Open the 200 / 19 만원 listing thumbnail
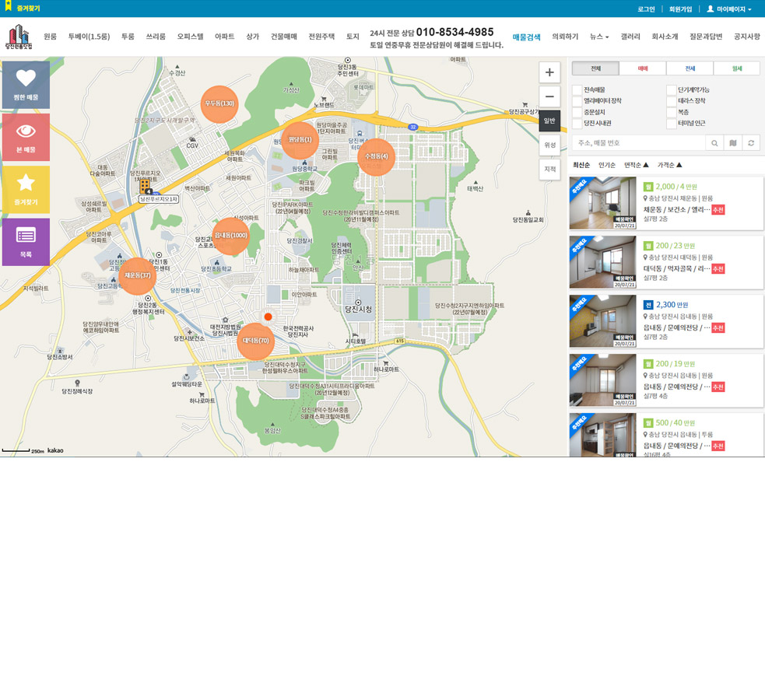The width and height of the screenshot is (765, 700). click(x=603, y=380)
